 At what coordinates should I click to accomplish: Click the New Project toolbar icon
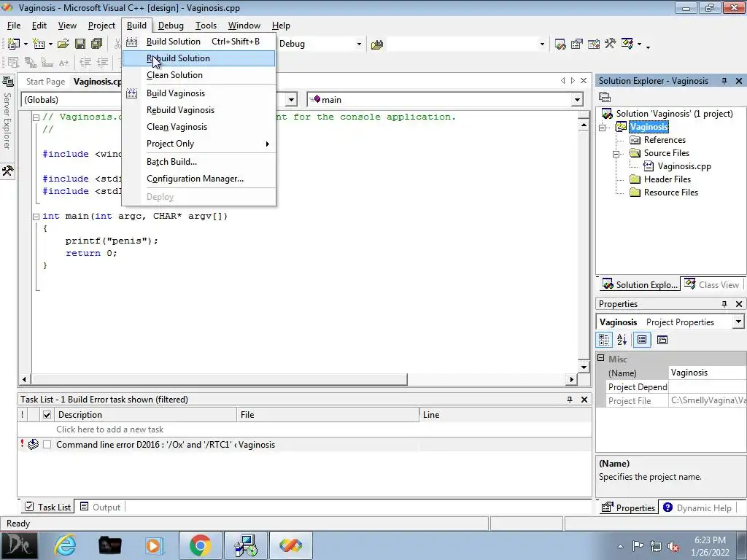(x=14, y=44)
